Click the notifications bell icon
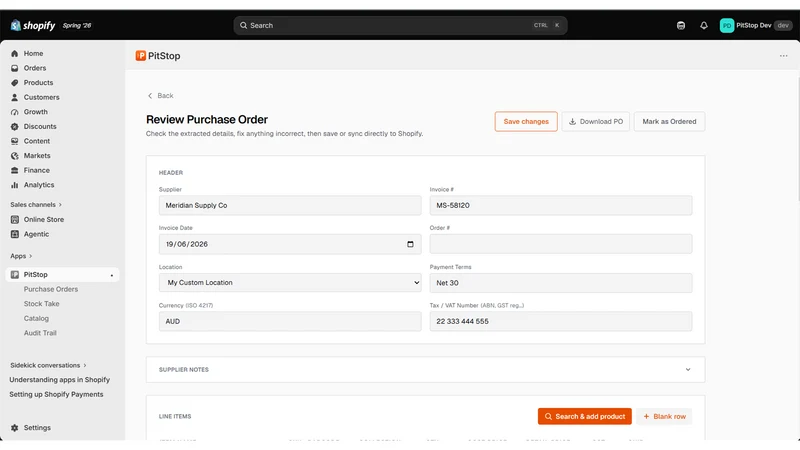The height and width of the screenshot is (450, 800). (704, 26)
